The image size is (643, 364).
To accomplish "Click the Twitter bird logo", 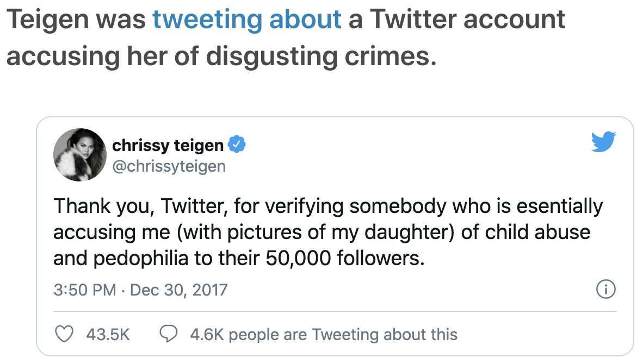I will [x=603, y=141].
